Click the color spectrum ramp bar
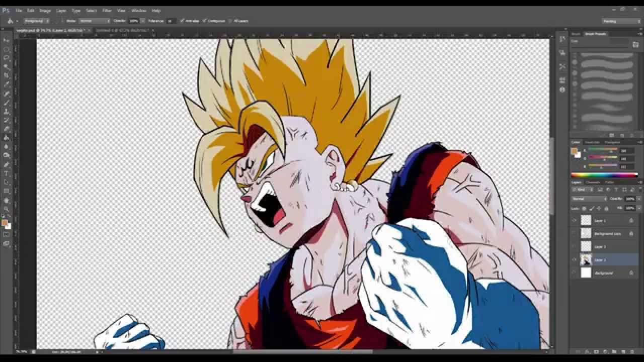Image resolution: width=644 pixels, height=362 pixels. point(604,175)
